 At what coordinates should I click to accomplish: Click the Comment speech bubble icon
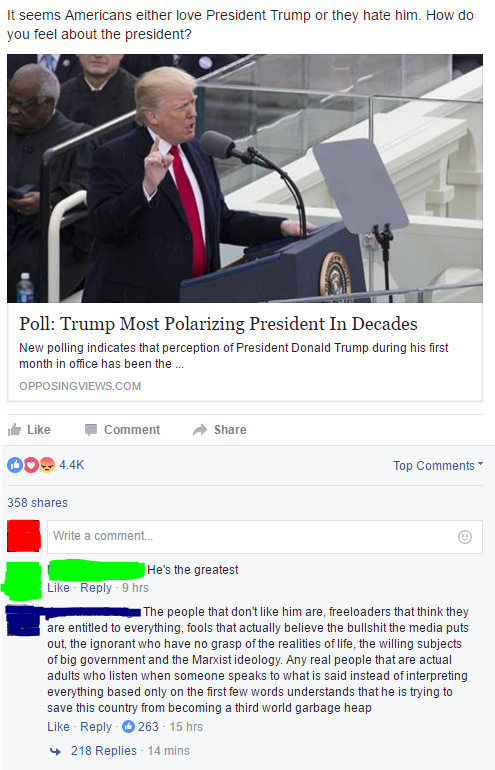coord(91,430)
